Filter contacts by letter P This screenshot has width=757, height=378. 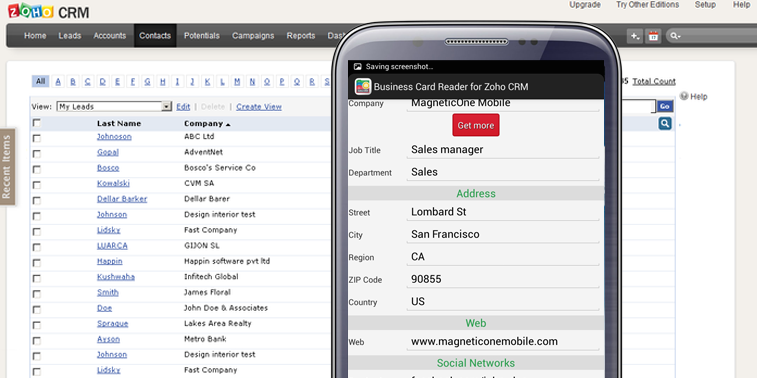tap(282, 82)
